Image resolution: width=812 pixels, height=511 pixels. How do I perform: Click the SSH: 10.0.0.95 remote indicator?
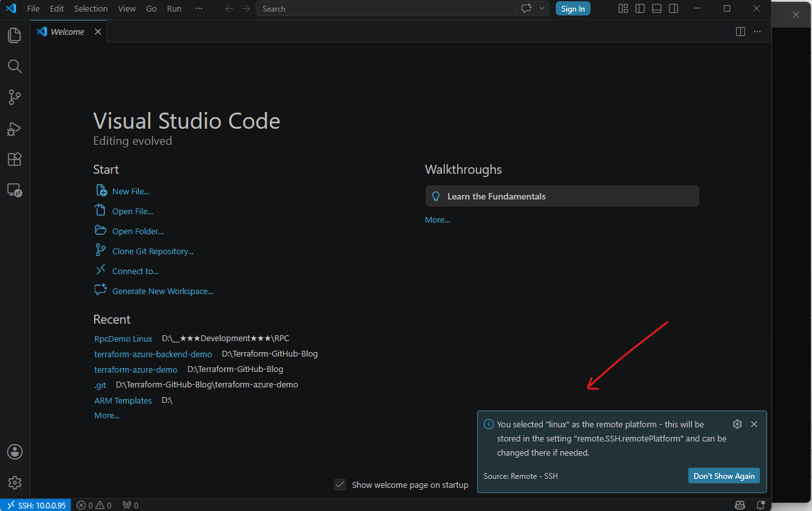(35, 505)
